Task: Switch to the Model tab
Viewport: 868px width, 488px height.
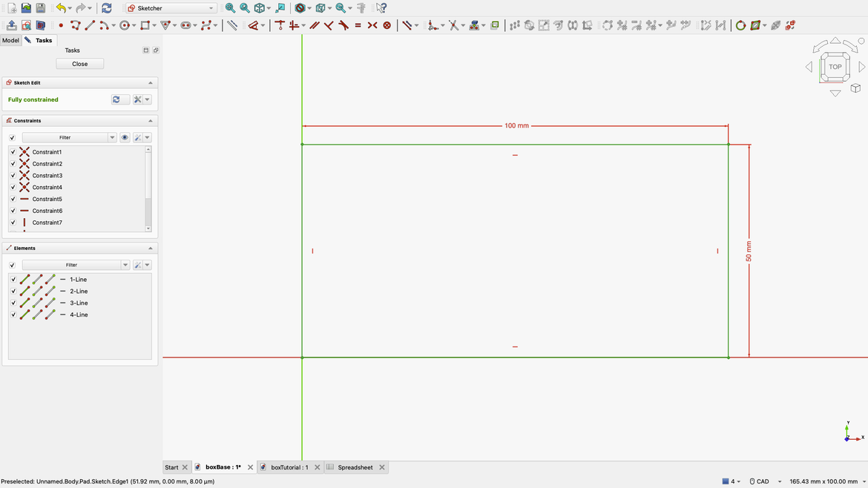Action: 10,40
